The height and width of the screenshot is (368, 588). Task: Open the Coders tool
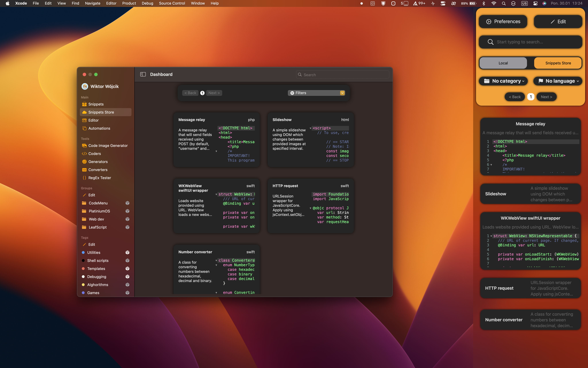[106, 153]
